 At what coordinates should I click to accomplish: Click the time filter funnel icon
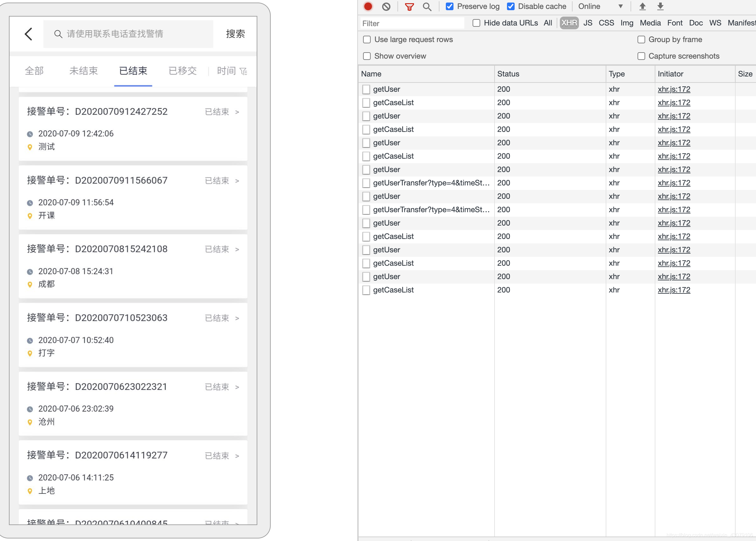243,71
